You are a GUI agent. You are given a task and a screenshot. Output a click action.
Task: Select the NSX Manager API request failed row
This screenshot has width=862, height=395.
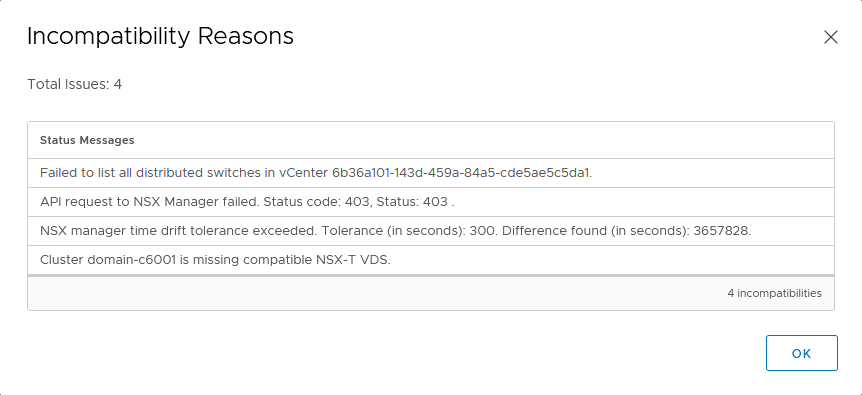tap(431, 202)
